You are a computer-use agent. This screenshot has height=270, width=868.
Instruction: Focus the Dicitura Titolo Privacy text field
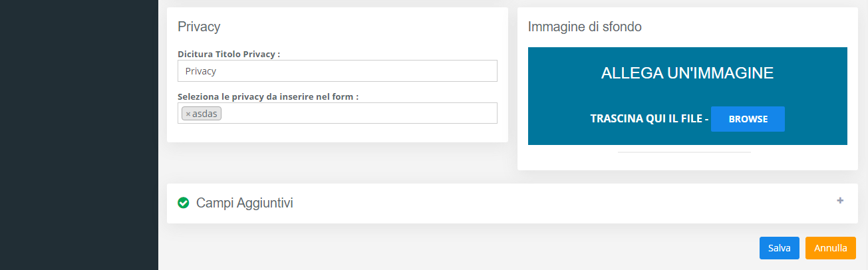(337, 71)
